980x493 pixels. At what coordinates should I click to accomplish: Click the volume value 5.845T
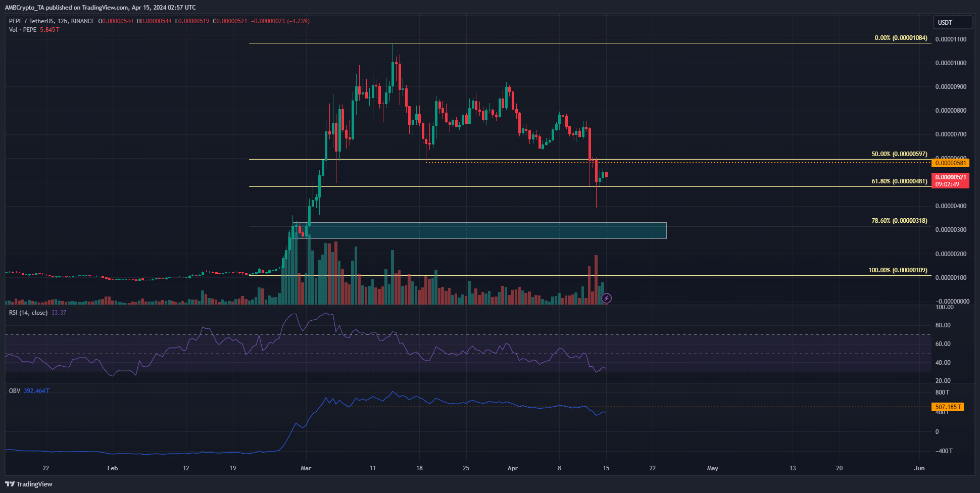50,30
